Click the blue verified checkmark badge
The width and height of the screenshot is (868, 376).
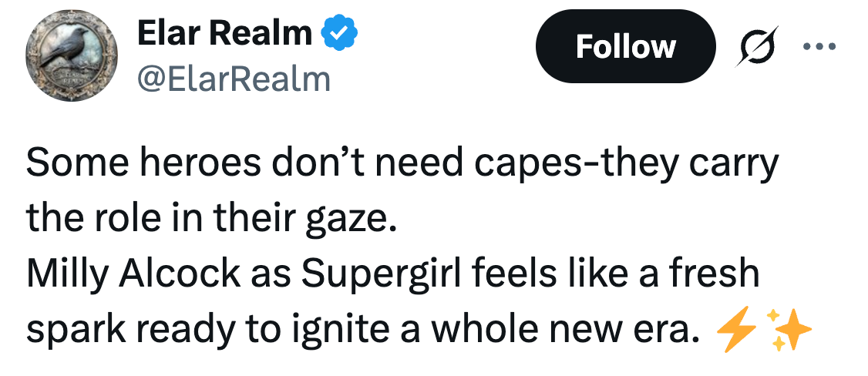click(338, 32)
